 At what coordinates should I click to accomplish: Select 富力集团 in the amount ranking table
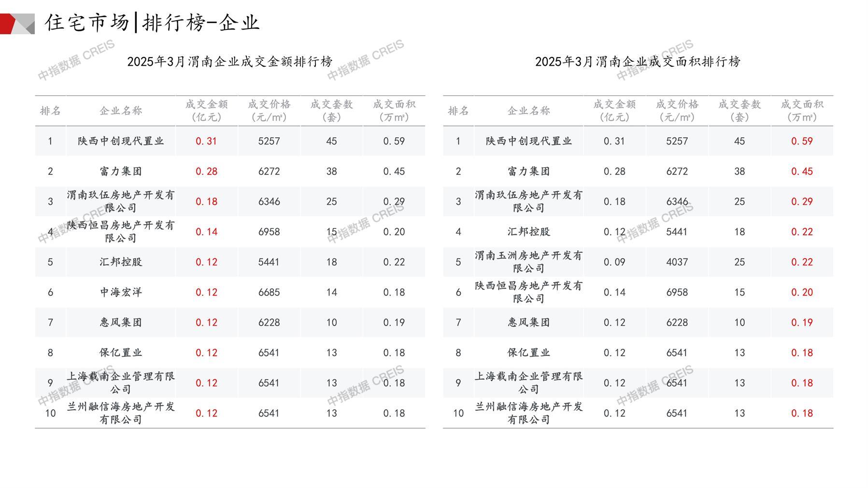tap(121, 172)
